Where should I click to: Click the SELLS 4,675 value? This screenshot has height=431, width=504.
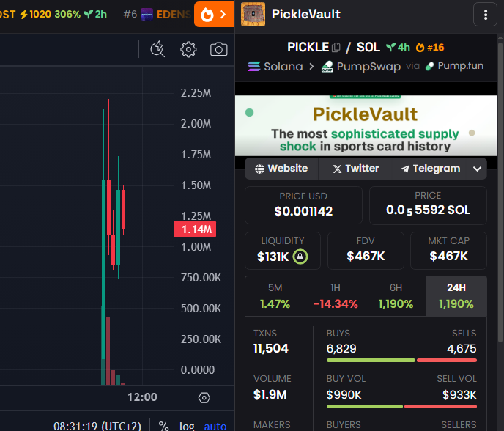(462, 348)
